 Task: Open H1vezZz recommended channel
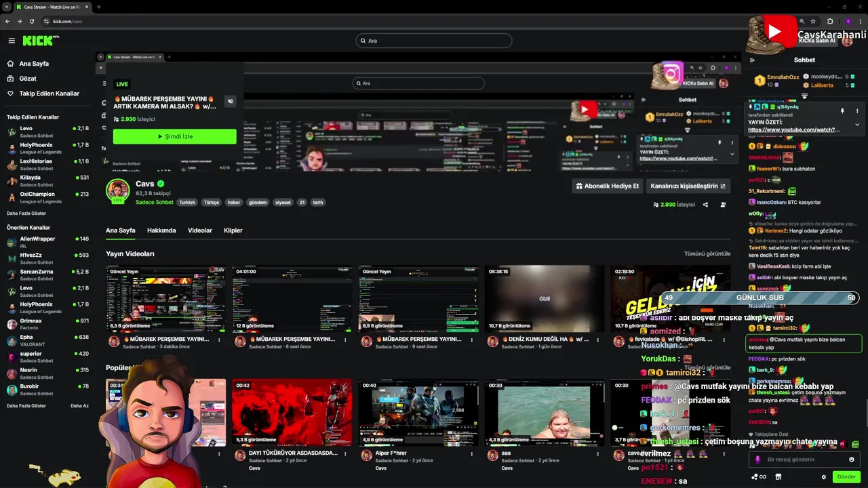point(47,258)
